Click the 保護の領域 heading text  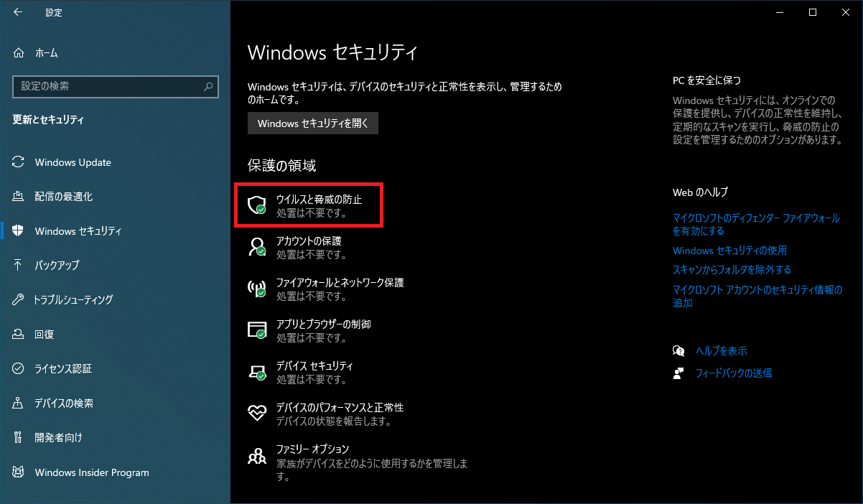pos(281,166)
